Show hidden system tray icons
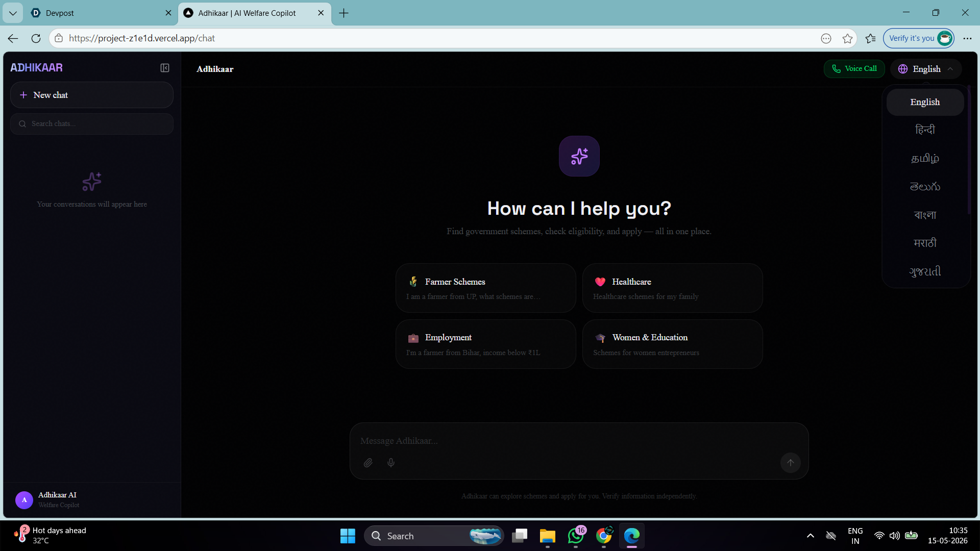 point(810,536)
